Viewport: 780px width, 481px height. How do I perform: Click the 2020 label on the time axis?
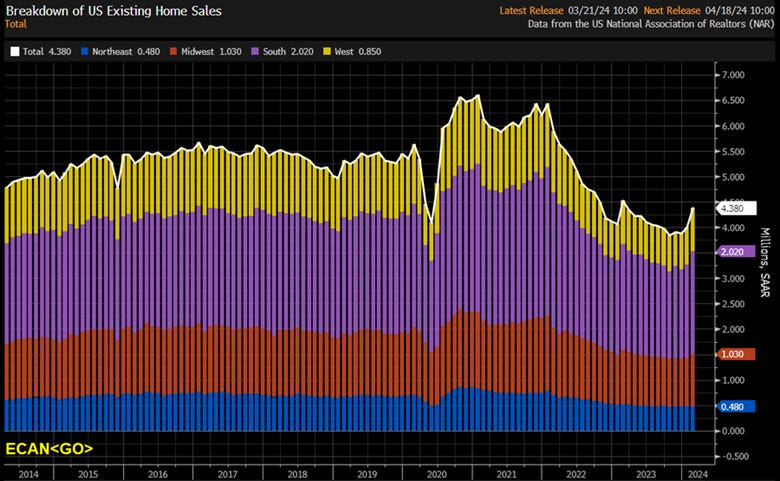pyautogui.click(x=437, y=474)
